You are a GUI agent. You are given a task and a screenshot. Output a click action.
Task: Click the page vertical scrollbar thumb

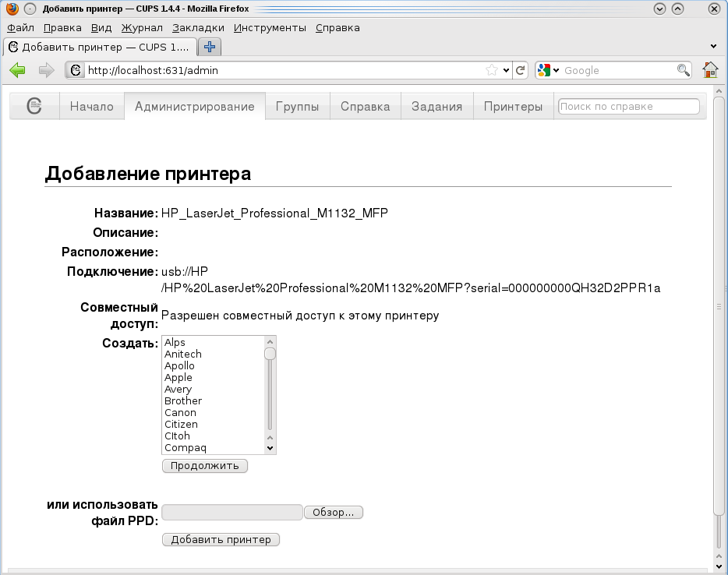point(719,306)
